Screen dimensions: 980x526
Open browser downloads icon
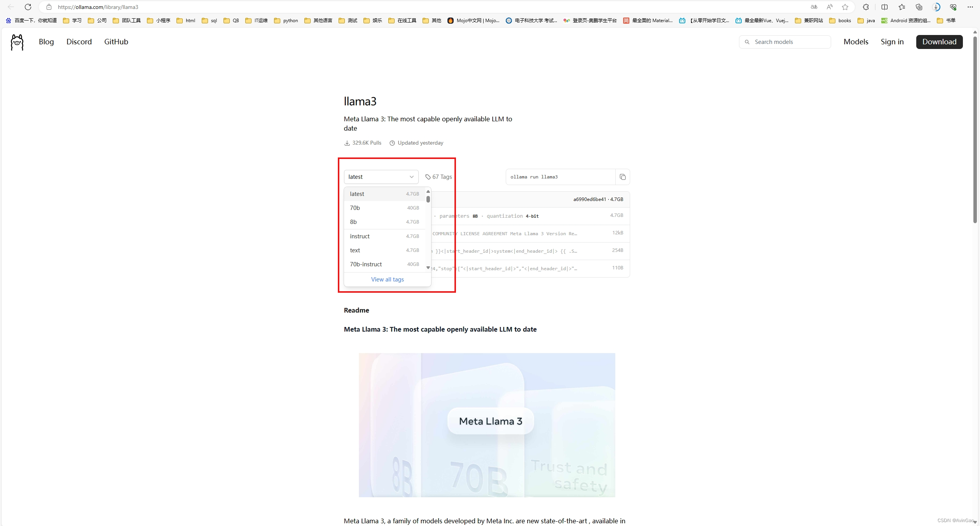936,7
